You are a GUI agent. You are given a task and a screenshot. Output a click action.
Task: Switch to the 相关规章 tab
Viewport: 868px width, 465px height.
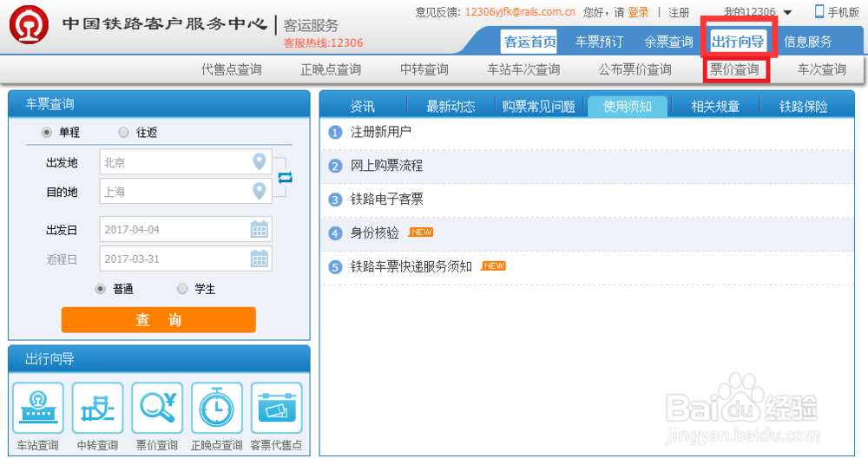[x=715, y=107]
